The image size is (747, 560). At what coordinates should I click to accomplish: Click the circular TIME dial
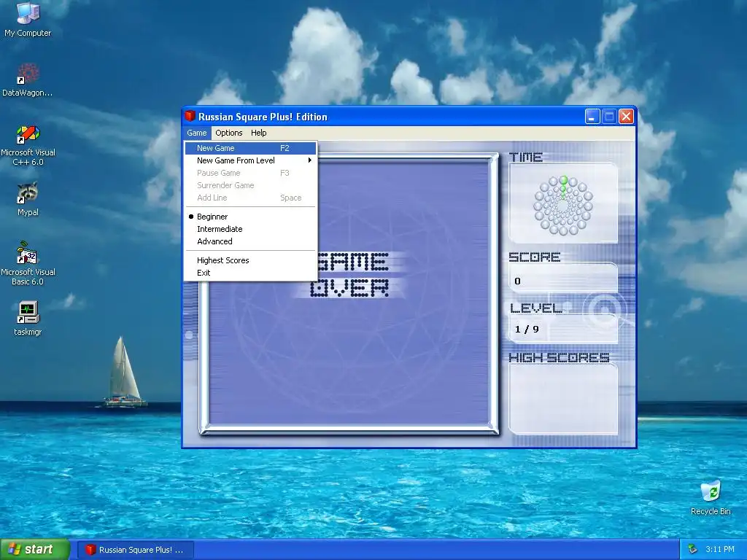(564, 206)
